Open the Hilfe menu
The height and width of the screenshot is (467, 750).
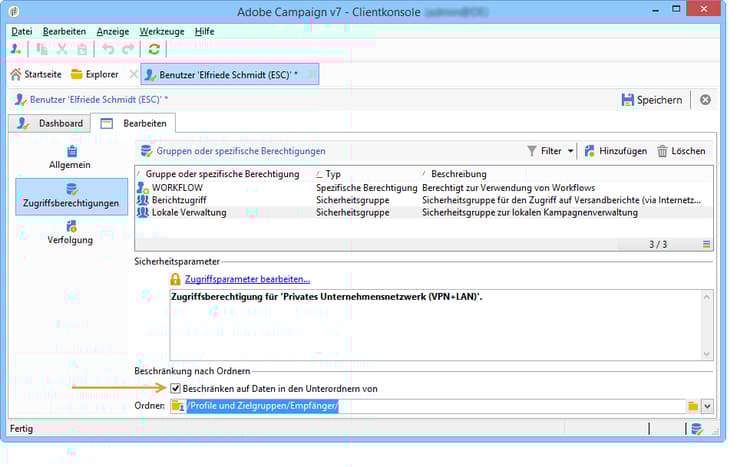point(204,31)
